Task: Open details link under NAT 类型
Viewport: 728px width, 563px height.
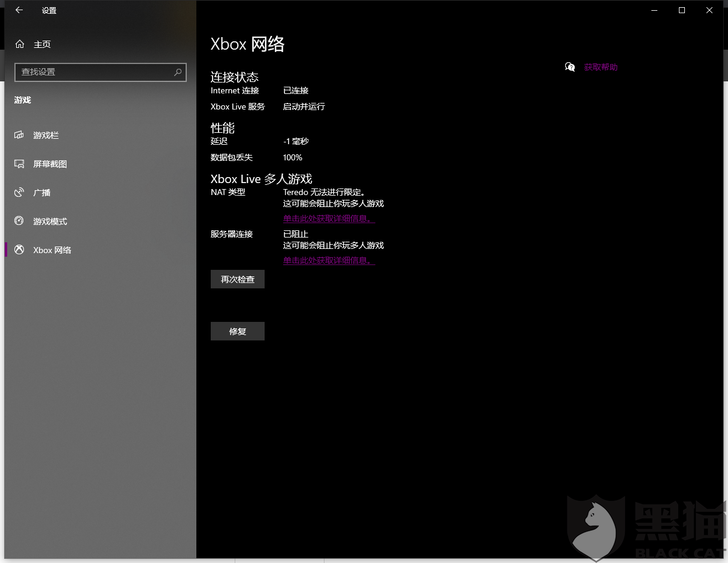Action: coord(329,218)
